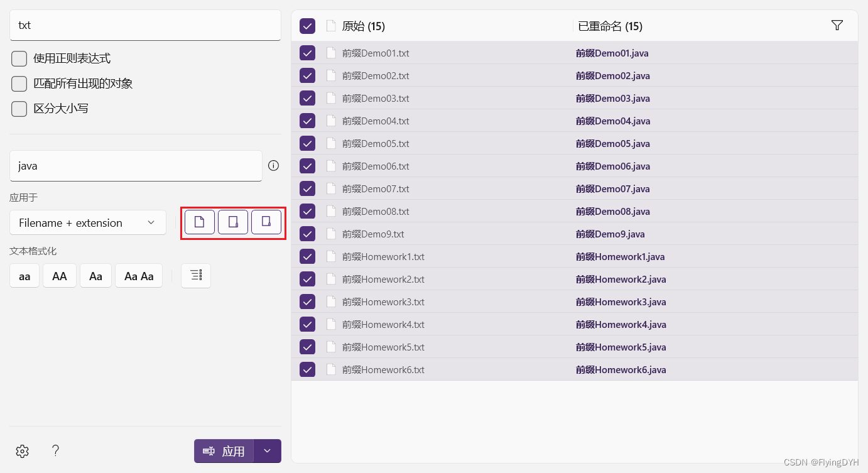Select the original name 前缀Demo05.txt
This screenshot has height=473, width=868.
(x=376, y=143)
